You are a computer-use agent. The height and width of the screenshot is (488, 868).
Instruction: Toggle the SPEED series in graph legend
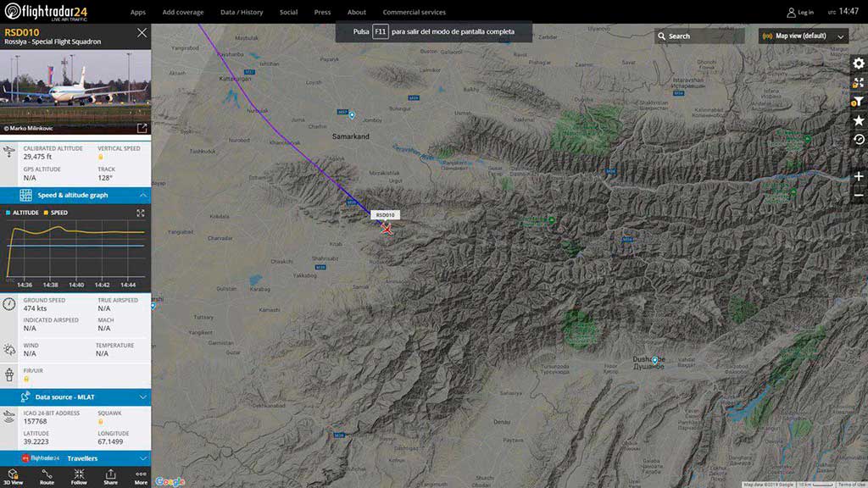tap(55, 213)
